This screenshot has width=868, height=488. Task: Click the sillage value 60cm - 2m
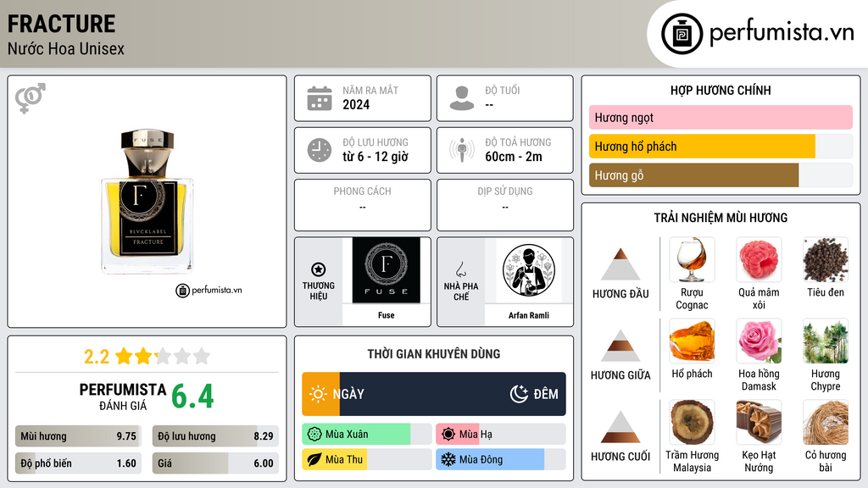click(x=514, y=157)
